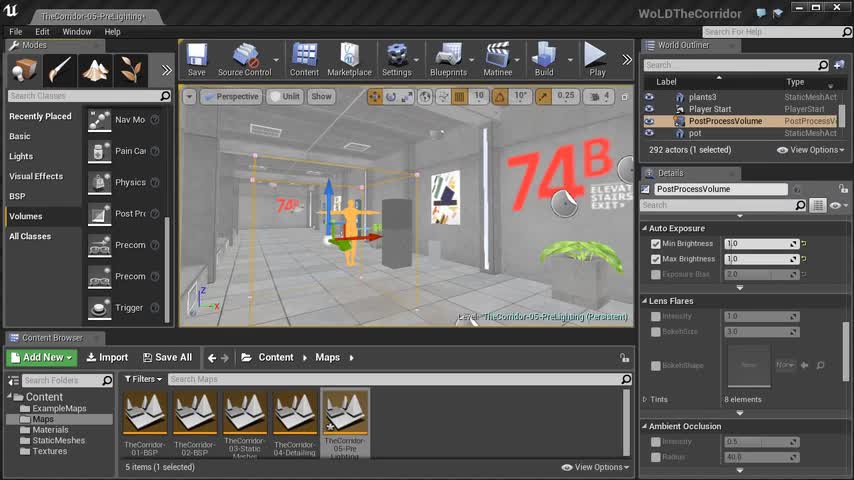Open World Outliner View Options dropdown
Viewport: 854px width, 480px height.
[810, 150]
